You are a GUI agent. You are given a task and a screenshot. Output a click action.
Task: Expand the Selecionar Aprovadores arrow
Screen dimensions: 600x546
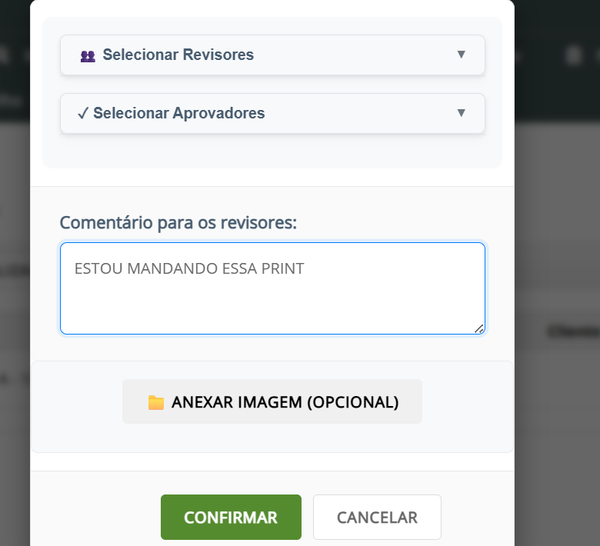[x=461, y=113]
